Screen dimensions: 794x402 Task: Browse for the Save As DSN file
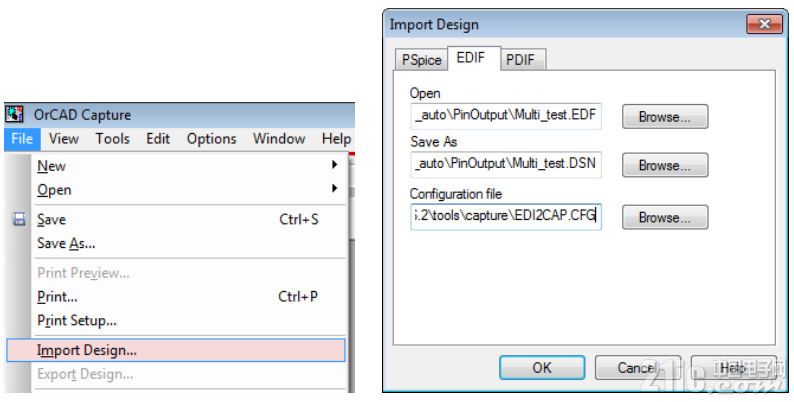[x=665, y=165]
